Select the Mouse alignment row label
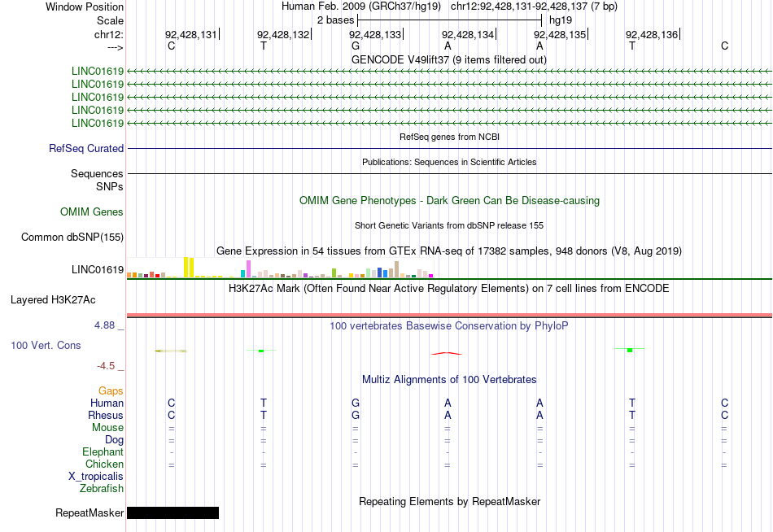 107,428
